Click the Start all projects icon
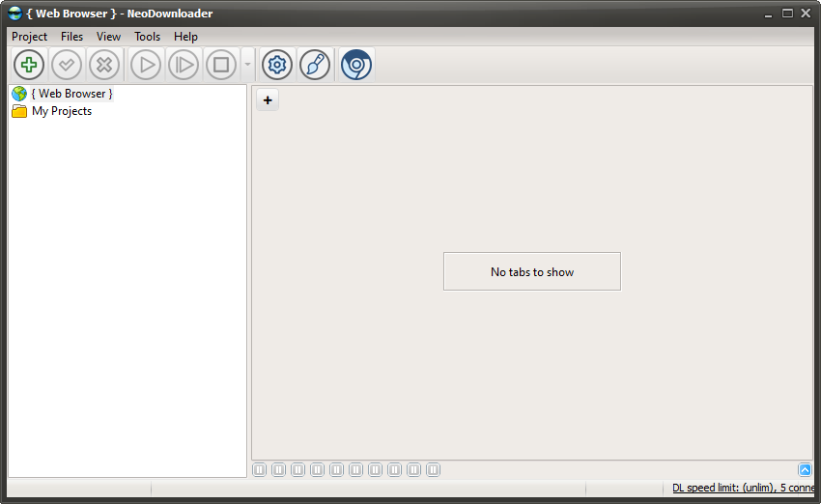 184,65
